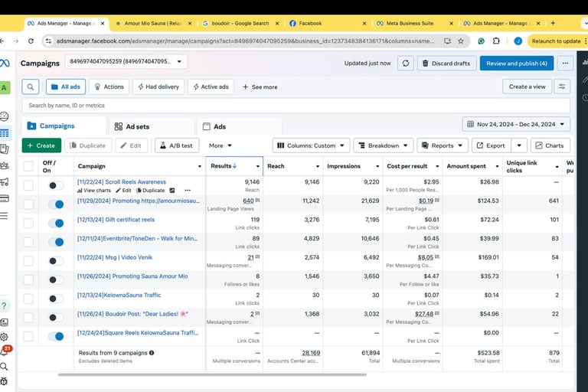This screenshot has width=588, height=392.
Task: Click View charts under Scroll Reels Awareness
Action: [x=93, y=191]
